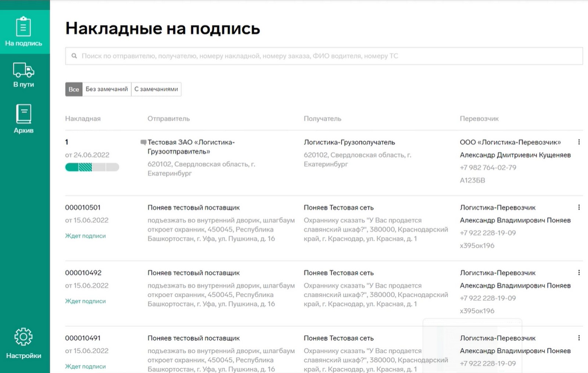The width and height of the screenshot is (588, 373).
Task: Click phone +7 922 228-19-09 for invoice 000010492
Action: click(488, 298)
